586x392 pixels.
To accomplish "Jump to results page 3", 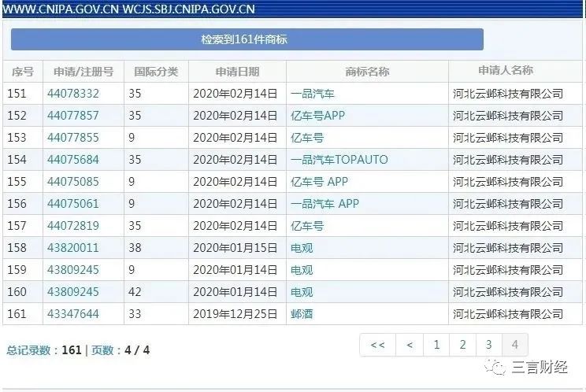I will point(489,345).
